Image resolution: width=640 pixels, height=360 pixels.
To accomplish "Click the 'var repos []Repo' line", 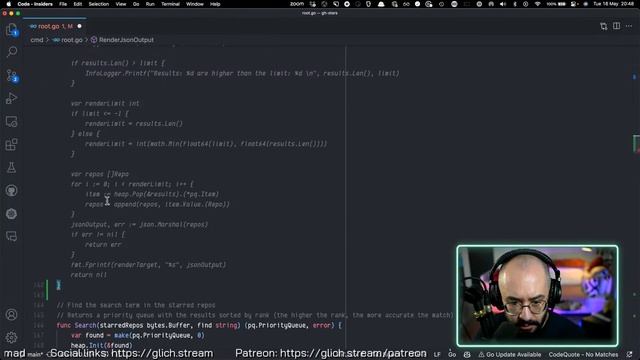I will pos(100,174).
